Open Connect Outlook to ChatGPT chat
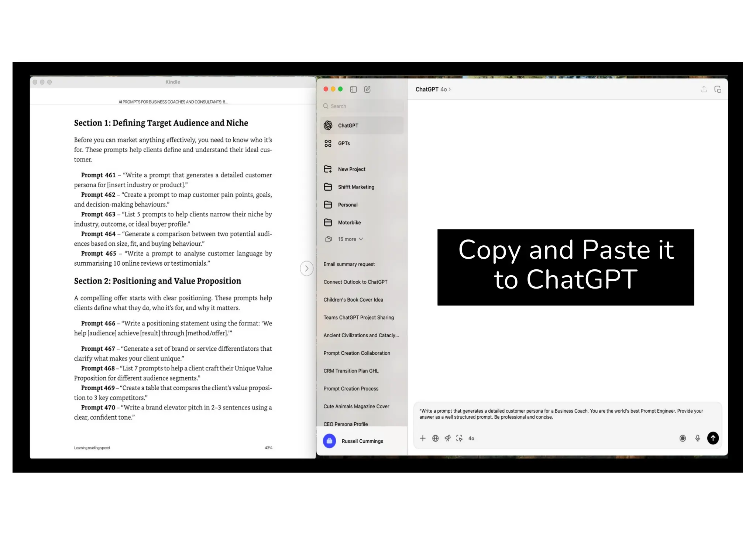Viewport: 756px width, 535px height. pos(355,282)
